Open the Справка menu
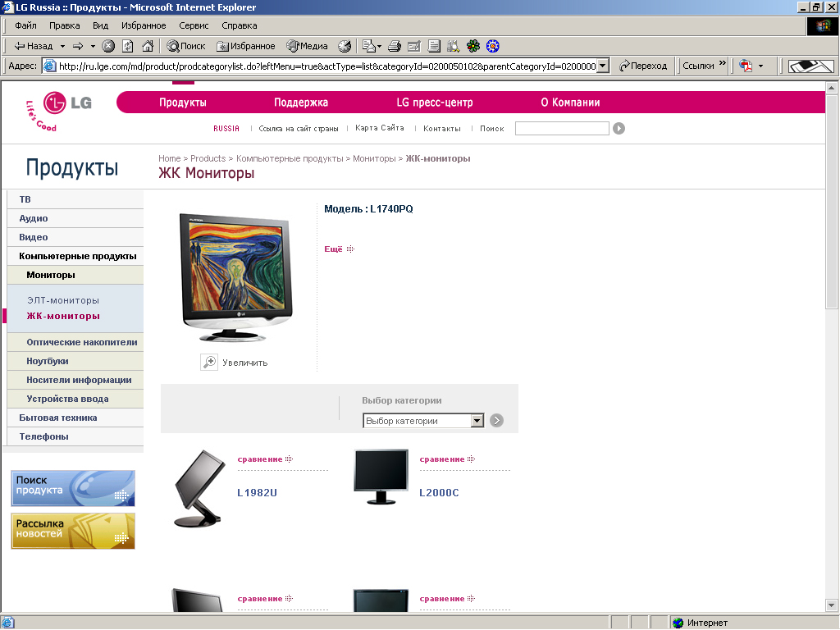Image resolution: width=840 pixels, height=630 pixels. (x=239, y=25)
